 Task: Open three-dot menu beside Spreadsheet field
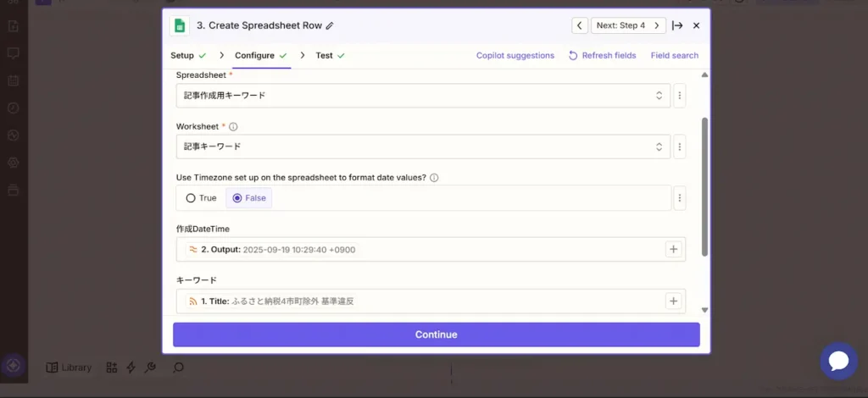679,96
